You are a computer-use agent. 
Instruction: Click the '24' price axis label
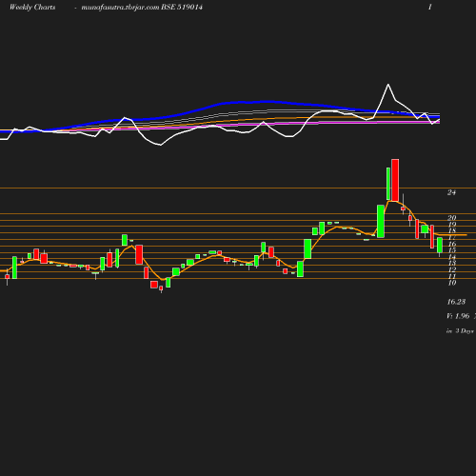[451, 192]
